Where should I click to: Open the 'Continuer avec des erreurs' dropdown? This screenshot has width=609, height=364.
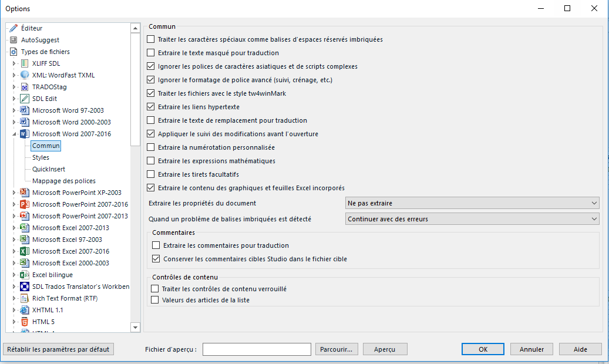click(472, 219)
